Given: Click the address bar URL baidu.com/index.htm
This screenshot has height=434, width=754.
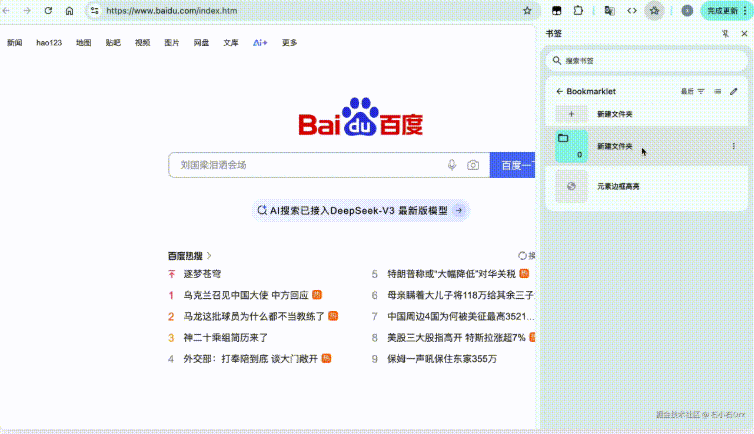Looking at the screenshot, I should [x=172, y=11].
